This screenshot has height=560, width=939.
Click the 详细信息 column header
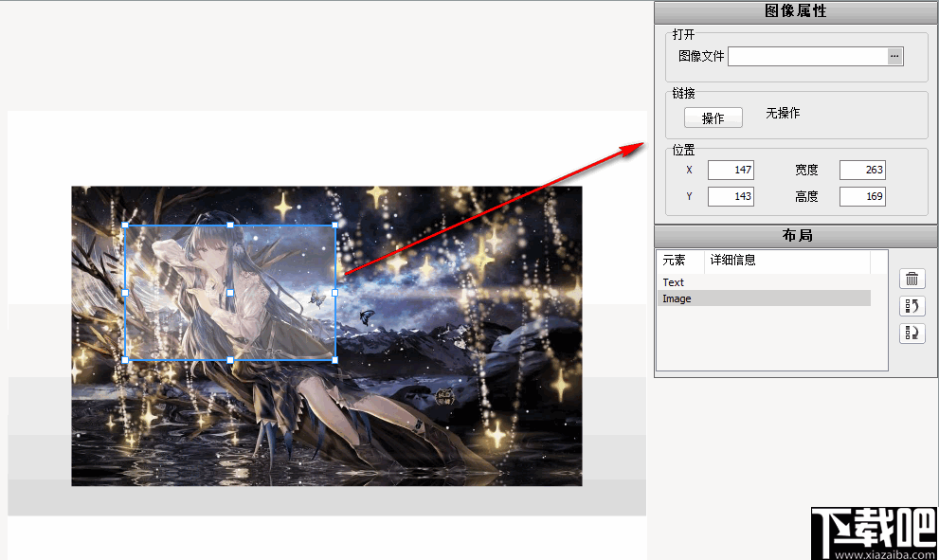[786, 261]
